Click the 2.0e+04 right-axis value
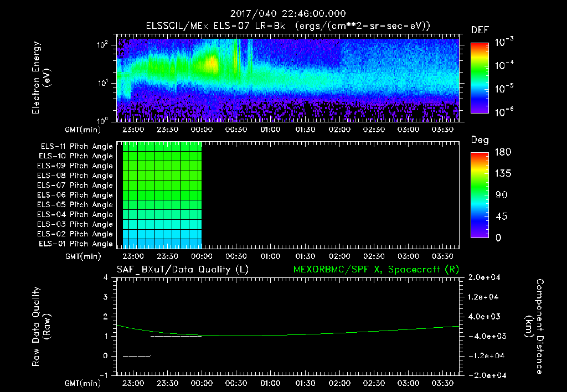This screenshot has width=567, height=392. coord(483,277)
